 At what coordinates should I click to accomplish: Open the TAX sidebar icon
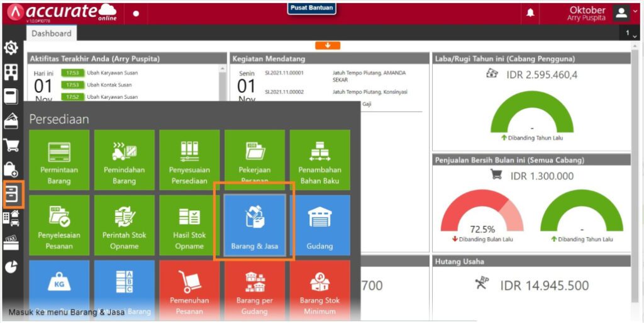tap(11, 243)
